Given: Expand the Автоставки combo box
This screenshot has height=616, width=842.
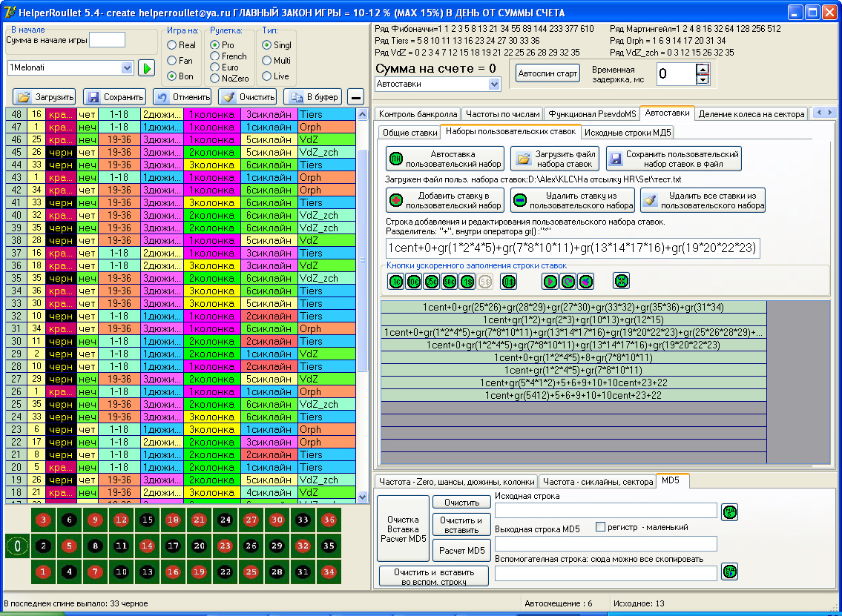Looking at the screenshot, I should [495, 85].
